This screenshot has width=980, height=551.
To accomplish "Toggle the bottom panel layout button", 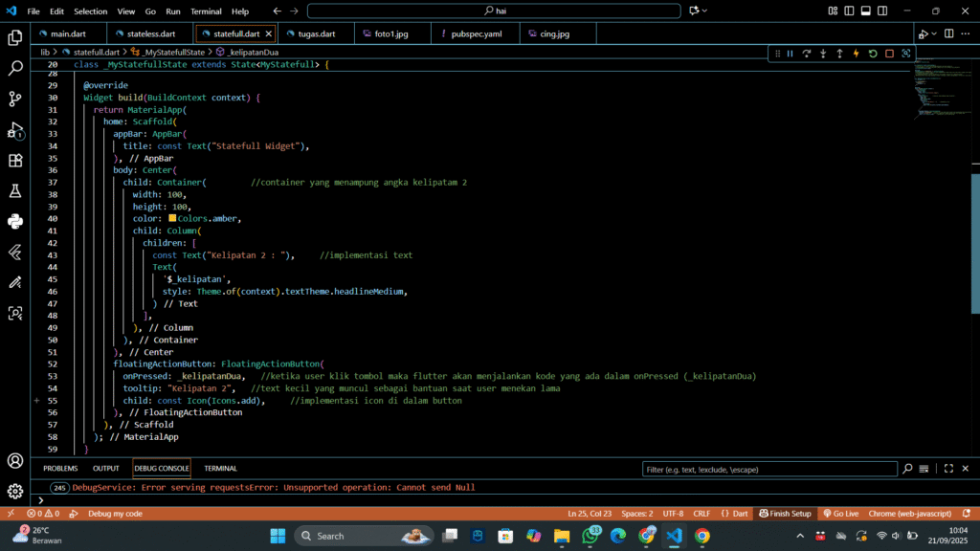I will (x=866, y=11).
